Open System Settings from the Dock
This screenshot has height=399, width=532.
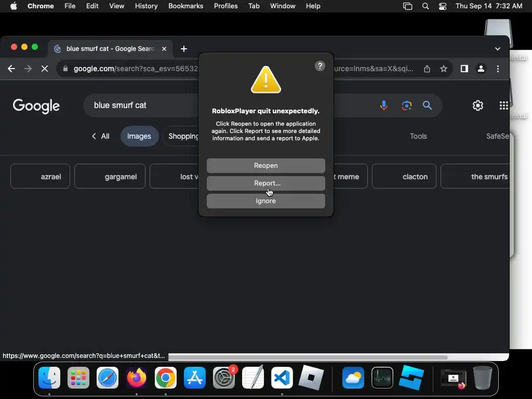coord(224,378)
